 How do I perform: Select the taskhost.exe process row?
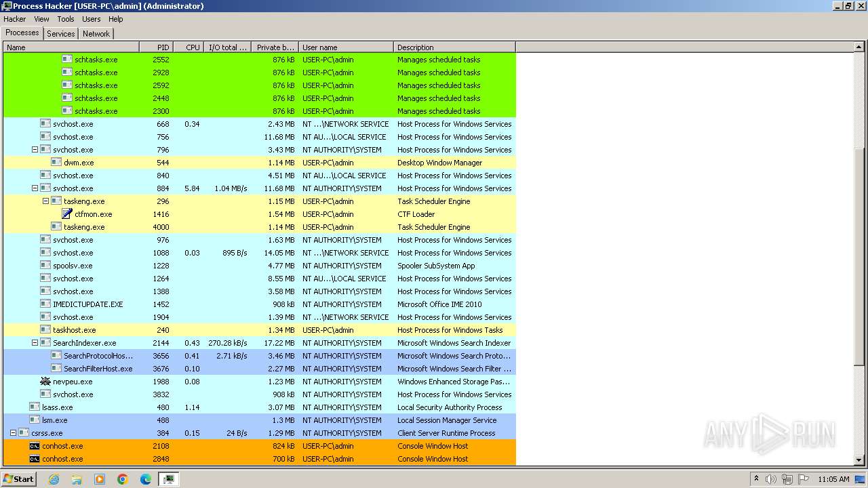point(260,330)
